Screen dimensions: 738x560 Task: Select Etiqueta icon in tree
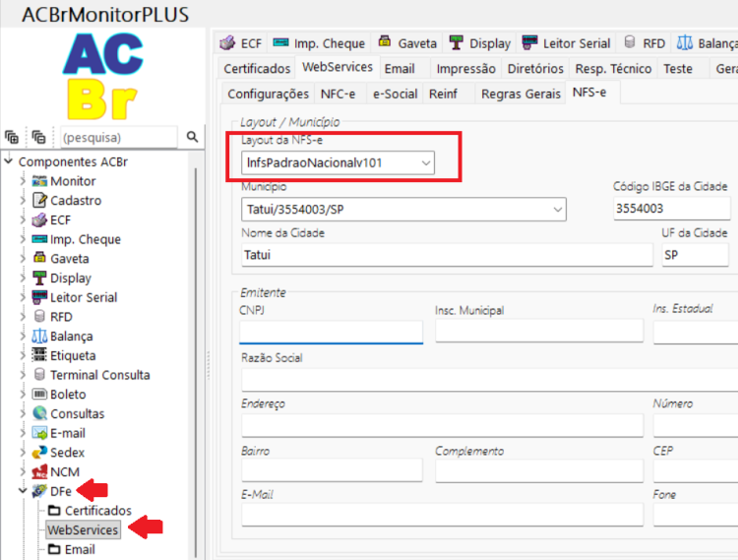tap(39, 355)
